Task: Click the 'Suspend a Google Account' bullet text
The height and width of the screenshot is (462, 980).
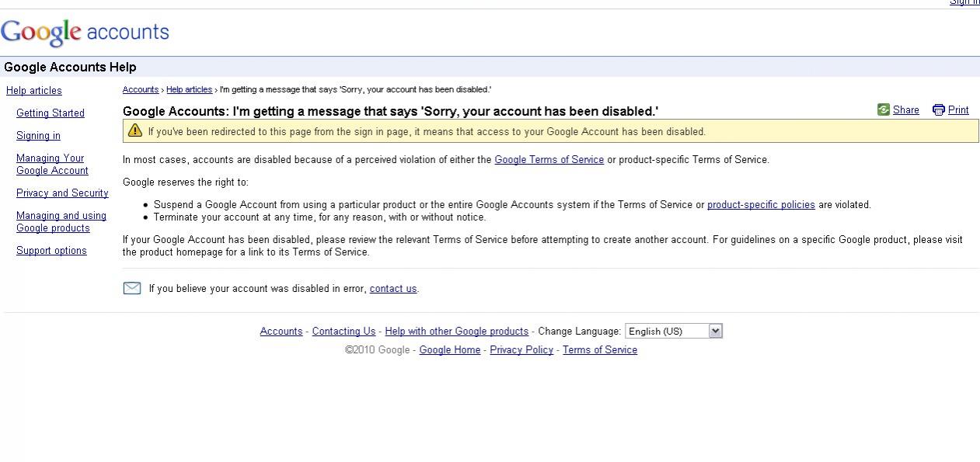Action: click(x=512, y=205)
